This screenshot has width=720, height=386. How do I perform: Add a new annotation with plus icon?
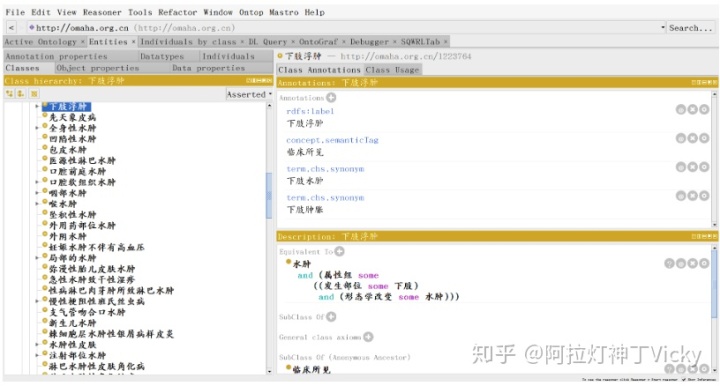pyautogui.click(x=331, y=97)
